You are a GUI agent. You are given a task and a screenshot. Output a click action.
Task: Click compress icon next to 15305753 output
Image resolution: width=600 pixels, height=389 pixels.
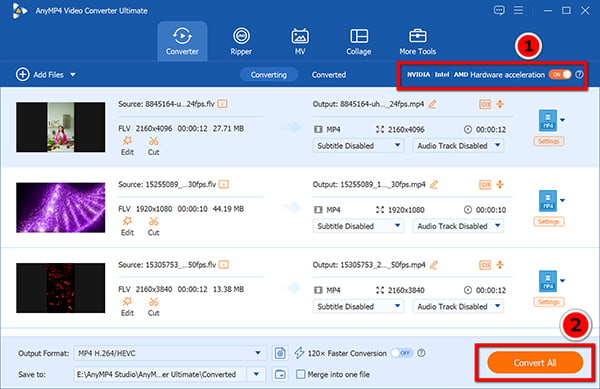pyautogui.click(x=500, y=265)
